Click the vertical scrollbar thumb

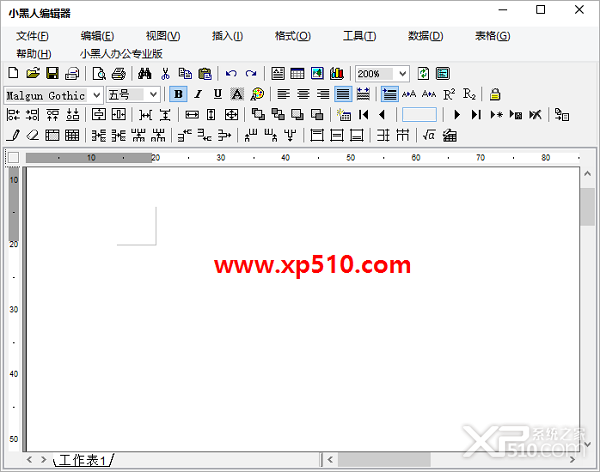[x=587, y=207]
